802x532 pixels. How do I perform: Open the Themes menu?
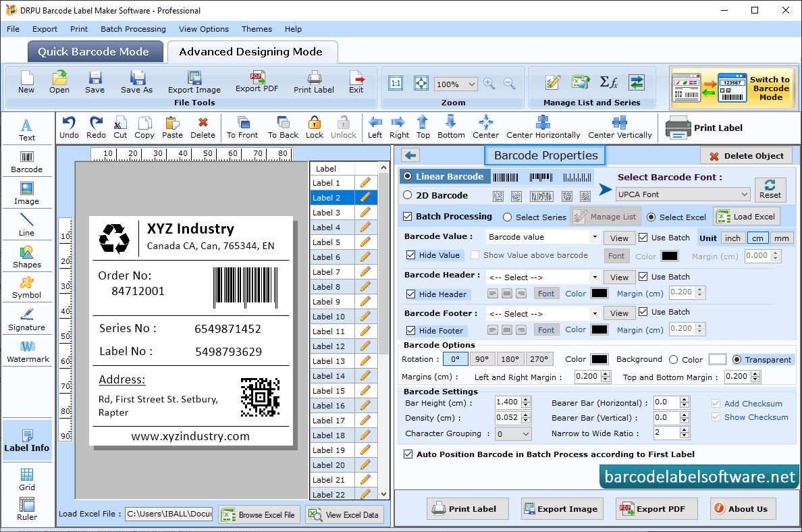pos(257,29)
